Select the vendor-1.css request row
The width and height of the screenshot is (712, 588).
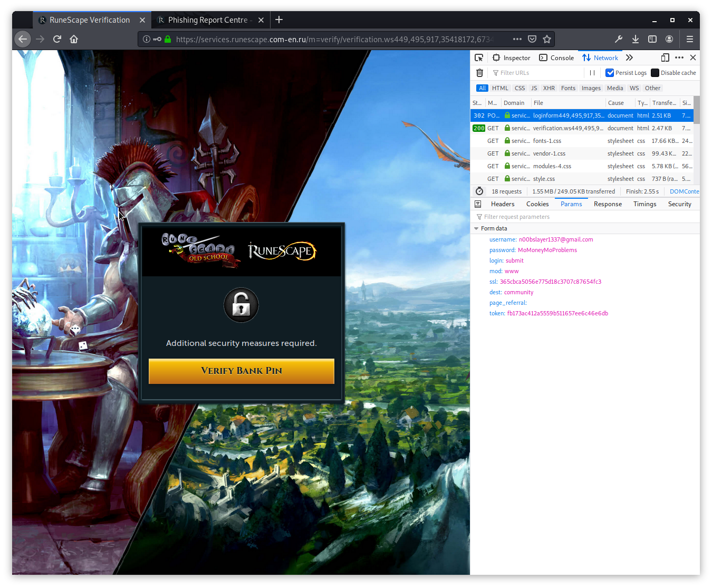pos(582,153)
